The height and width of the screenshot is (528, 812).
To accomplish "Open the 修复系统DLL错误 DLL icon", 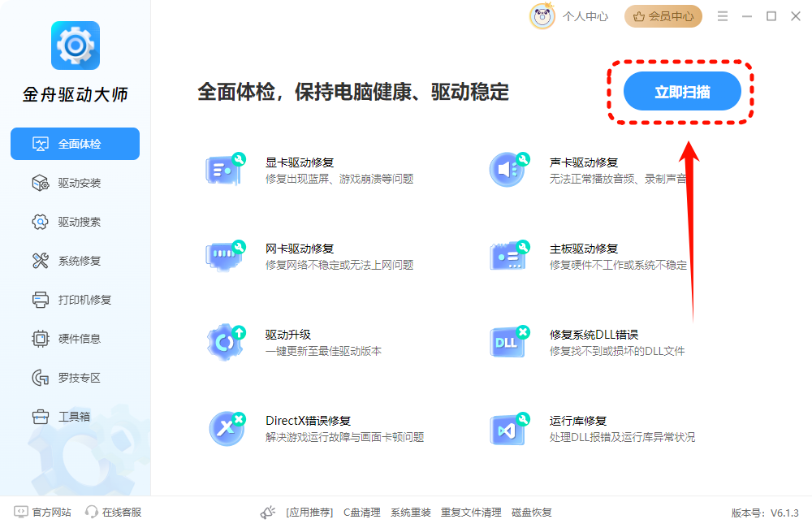I will [x=509, y=341].
